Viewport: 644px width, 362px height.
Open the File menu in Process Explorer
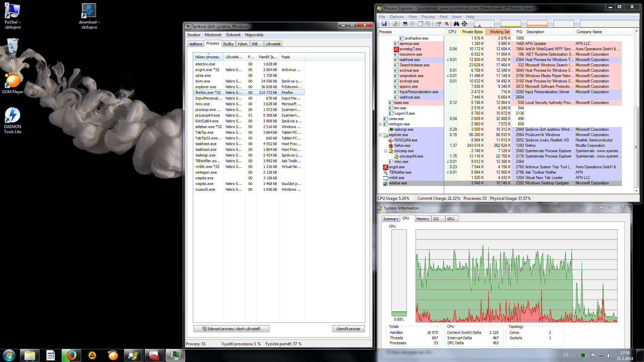(382, 17)
